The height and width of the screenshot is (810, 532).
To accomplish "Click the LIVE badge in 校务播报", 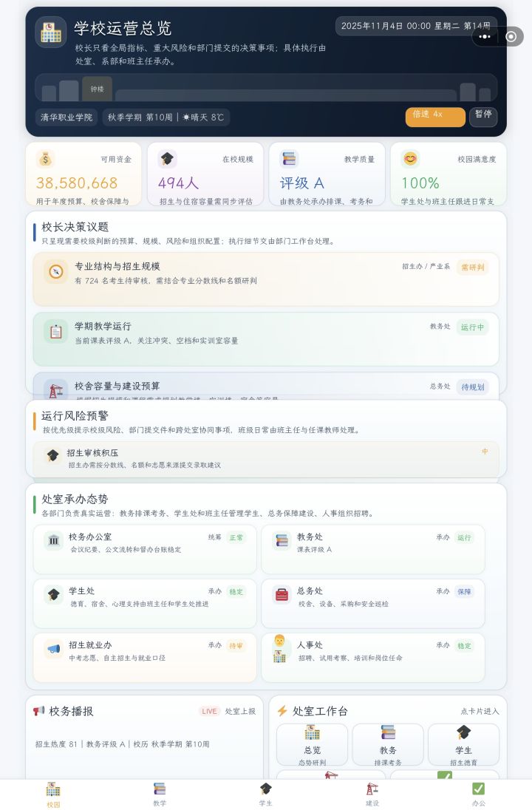I will coord(209,711).
